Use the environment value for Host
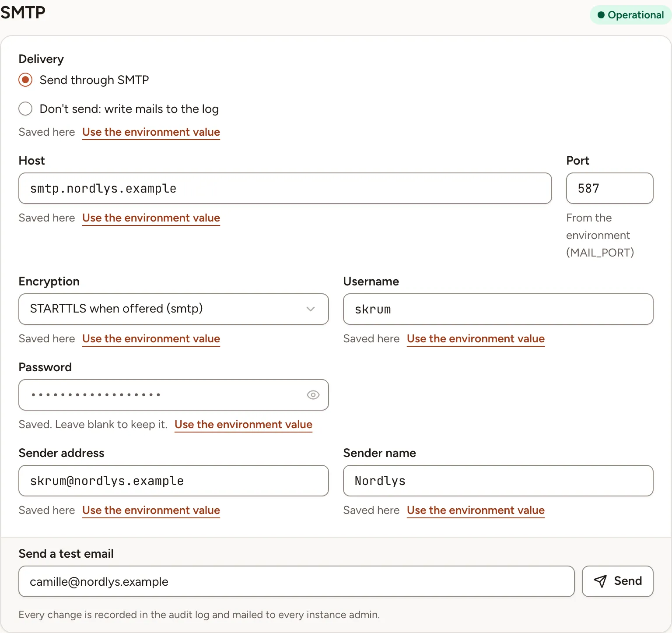The height and width of the screenshot is (633, 672). (x=151, y=218)
